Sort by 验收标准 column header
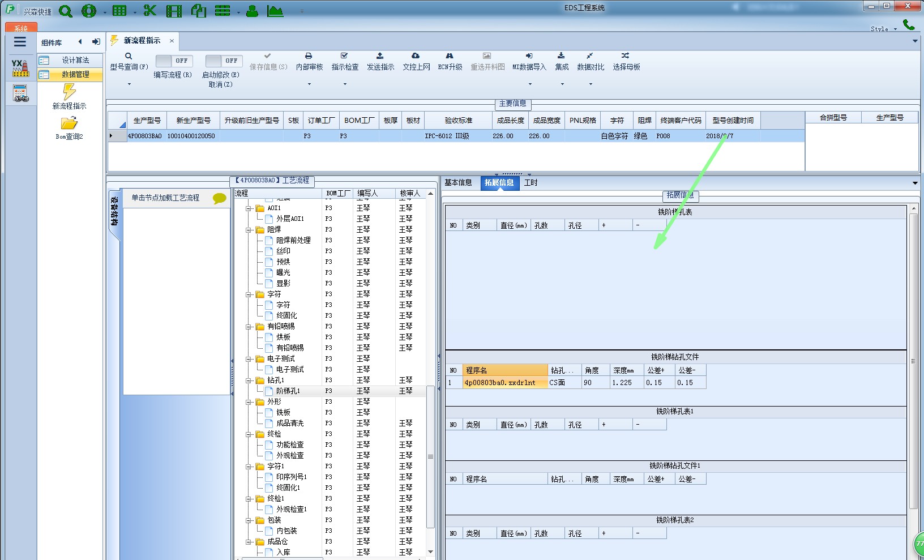This screenshot has height=560, width=924. pos(458,121)
